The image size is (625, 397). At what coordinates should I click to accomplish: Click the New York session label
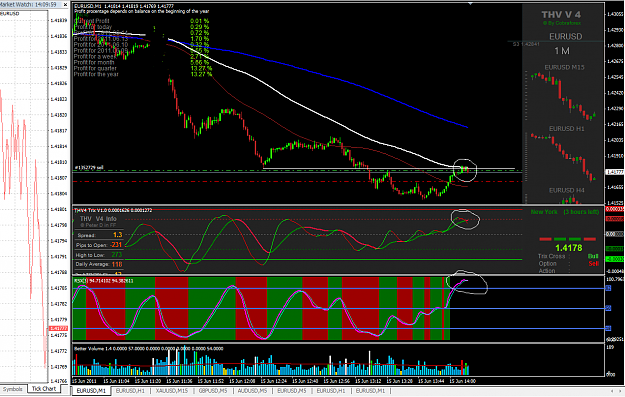tap(544, 212)
